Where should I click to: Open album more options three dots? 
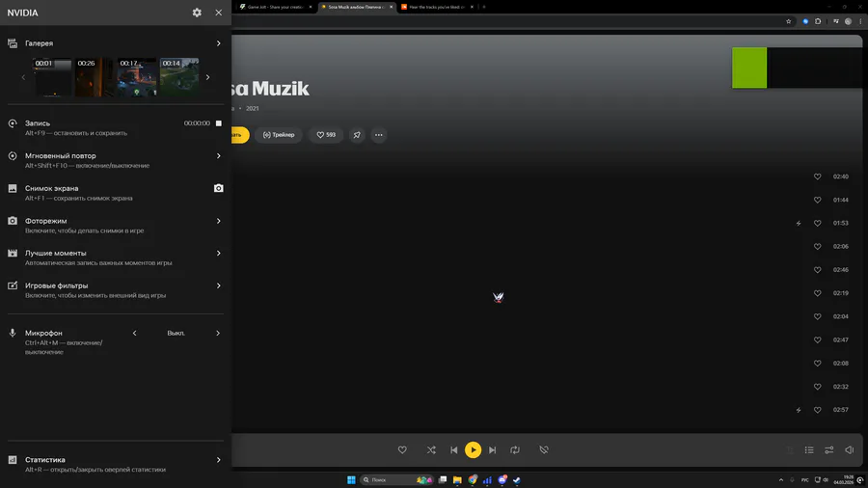[379, 135]
